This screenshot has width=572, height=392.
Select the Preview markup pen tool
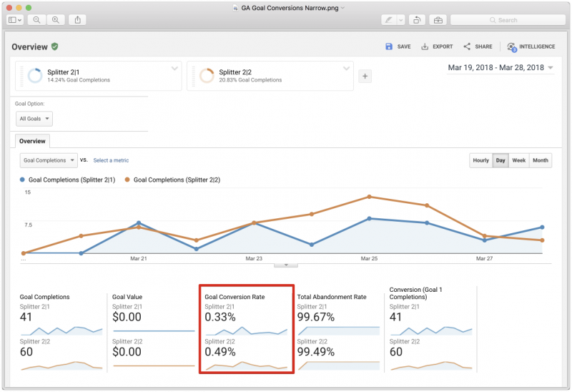click(388, 20)
